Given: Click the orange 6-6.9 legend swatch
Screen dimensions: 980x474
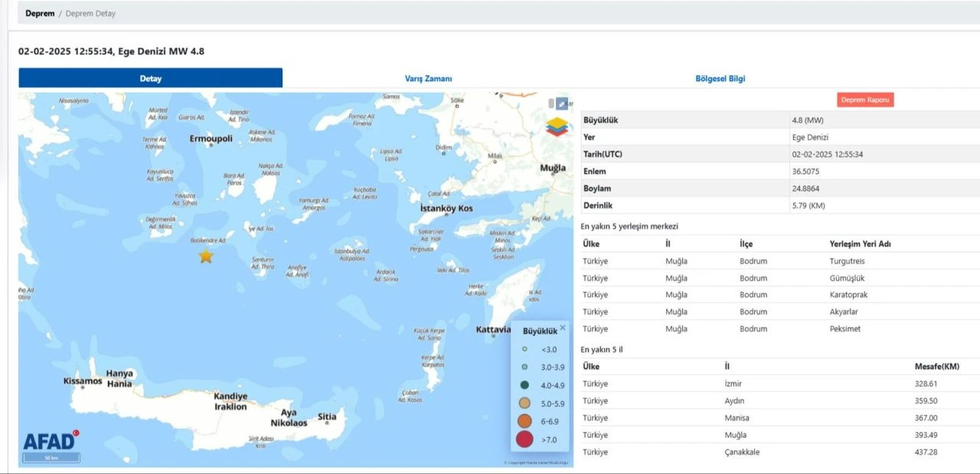Looking at the screenshot, I should (x=524, y=420).
